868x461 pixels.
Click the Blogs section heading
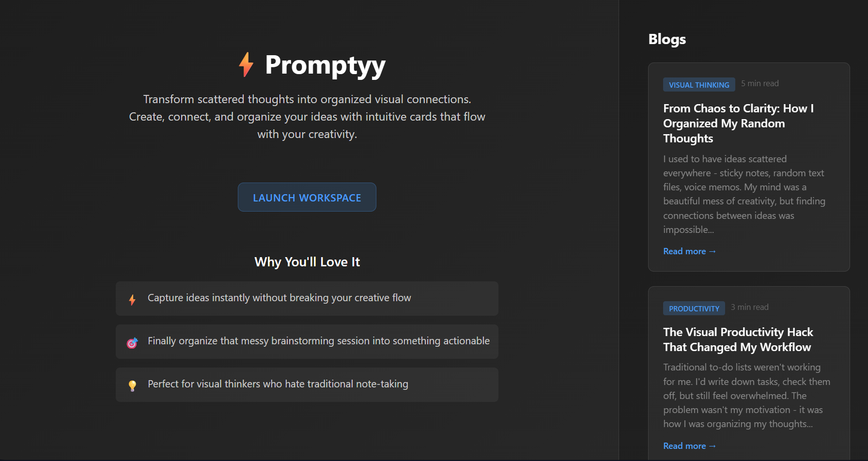[x=667, y=39]
